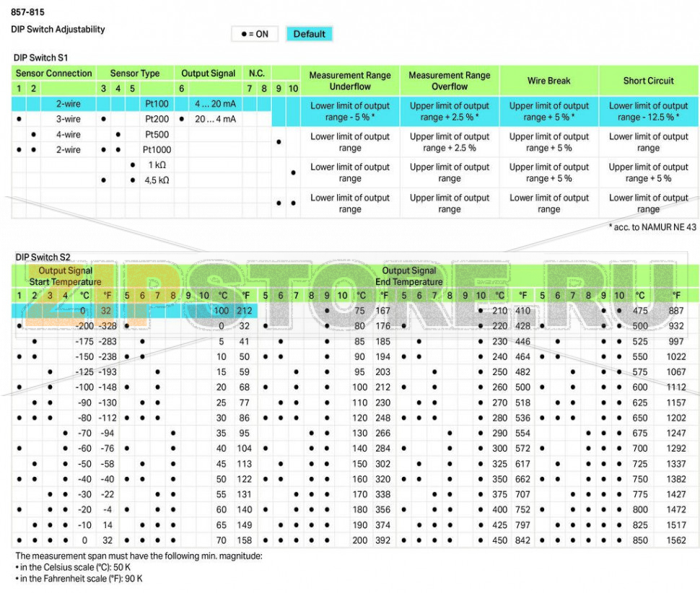Click the "Output Signal Start Temperature" header

tap(65, 276)
